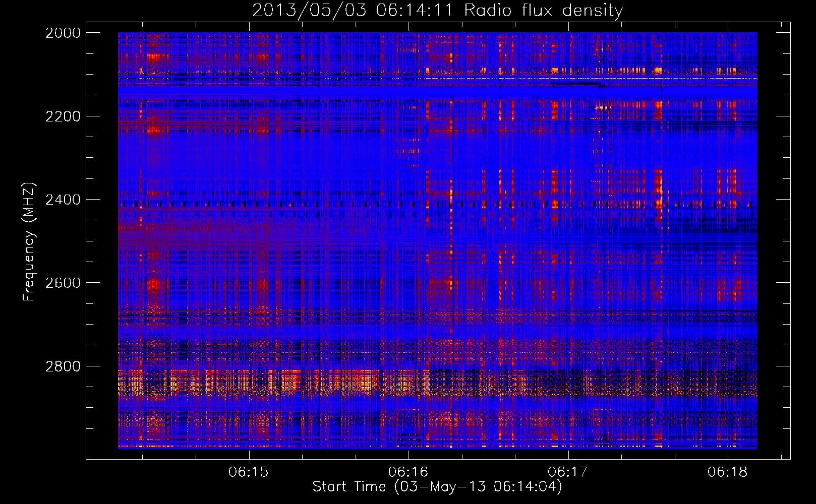Click the 06:17 time axis label
The height and width of the screenshot is (504, 816).
(x=568, y=472)
